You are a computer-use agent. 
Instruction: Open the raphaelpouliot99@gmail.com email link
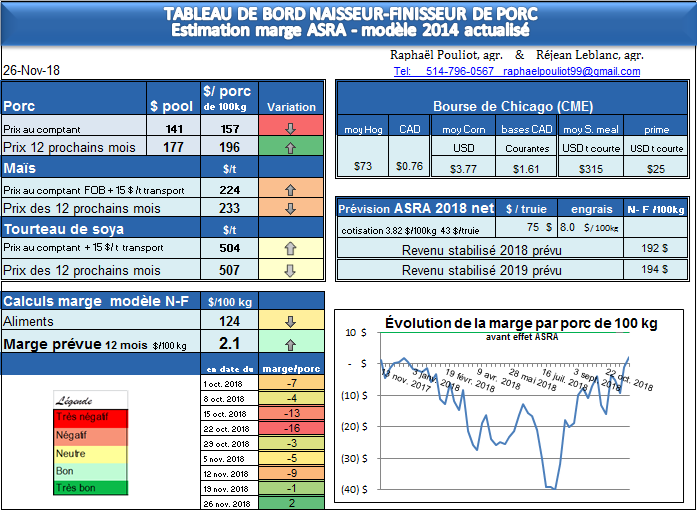[x=572, y=72]
